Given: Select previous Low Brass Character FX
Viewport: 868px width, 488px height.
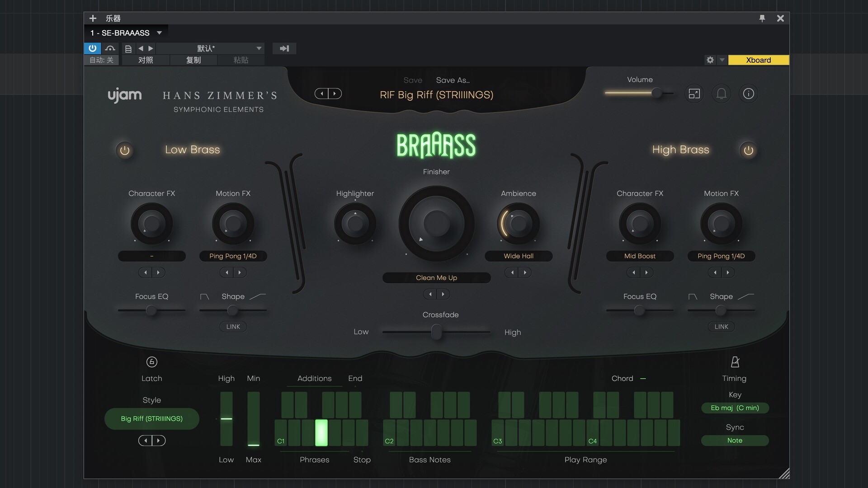Looking at the screenshot, I should (x=146, y=272).
